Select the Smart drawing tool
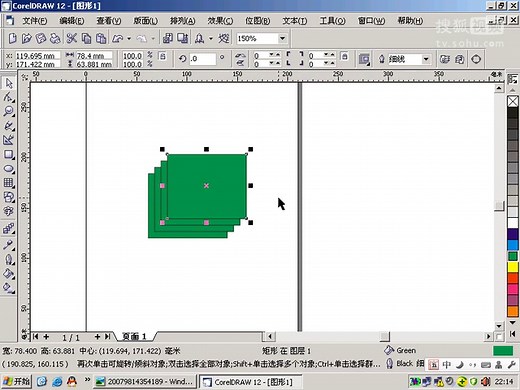The height and width of the screenshot is (390, 520). (x=9, y=140)
